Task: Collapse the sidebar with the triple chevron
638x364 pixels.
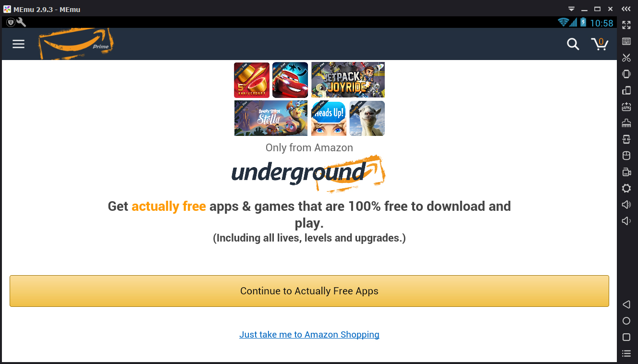Action: pyautogui.click(x=626, y=9)
